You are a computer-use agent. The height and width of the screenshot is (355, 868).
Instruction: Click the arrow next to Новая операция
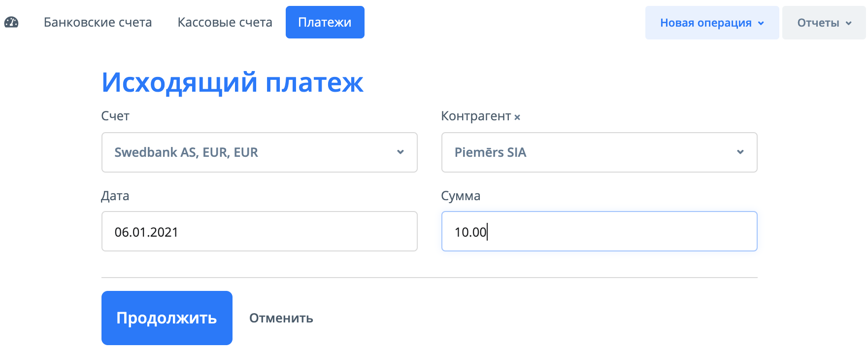tap(761, 23)
